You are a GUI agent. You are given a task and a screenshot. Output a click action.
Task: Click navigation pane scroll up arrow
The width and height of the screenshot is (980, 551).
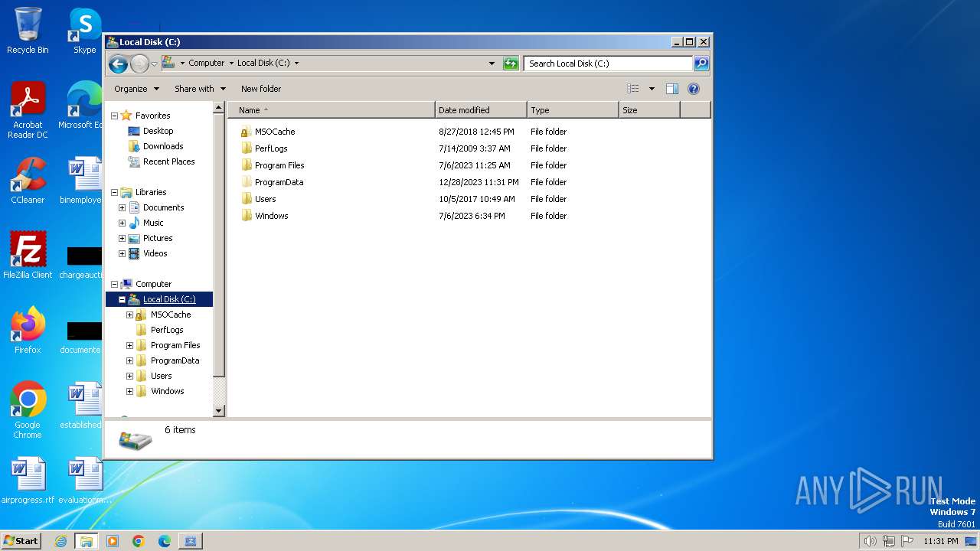(219, 108)
